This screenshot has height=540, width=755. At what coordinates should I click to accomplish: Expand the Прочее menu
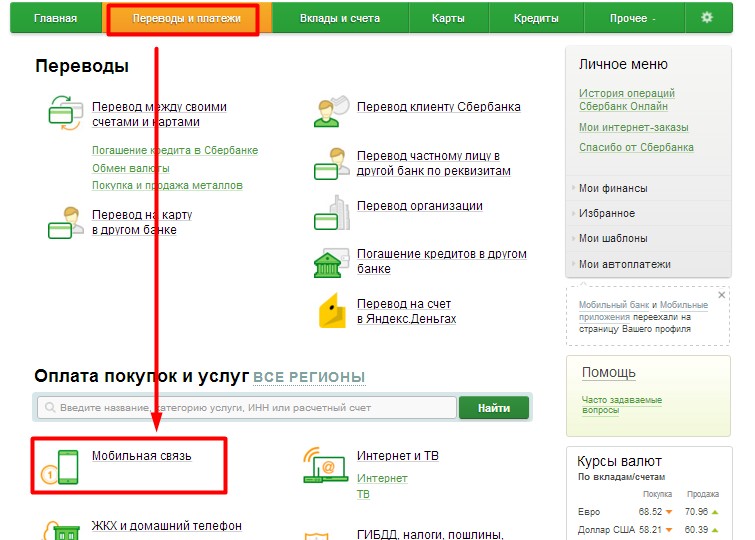[x=633, y=18]
